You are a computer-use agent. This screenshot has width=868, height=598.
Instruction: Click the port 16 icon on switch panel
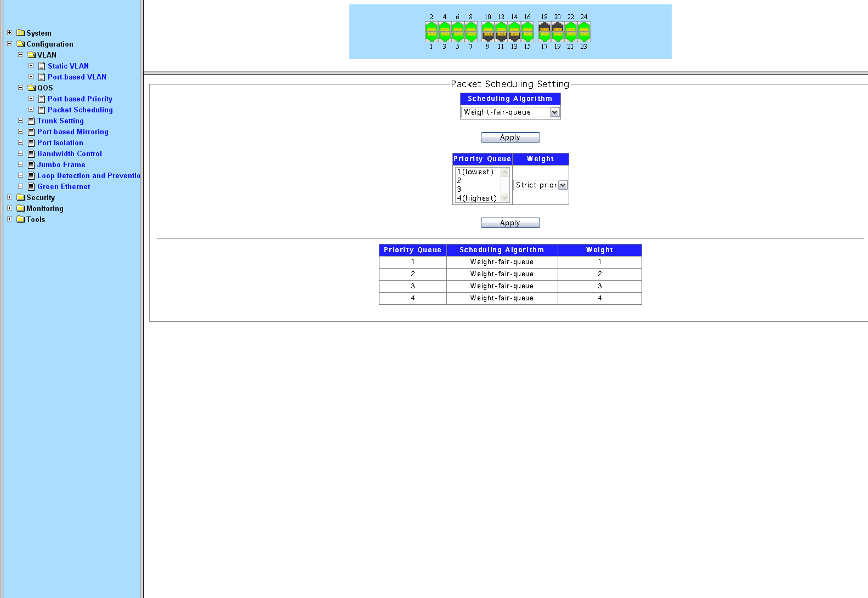point(527,28)
